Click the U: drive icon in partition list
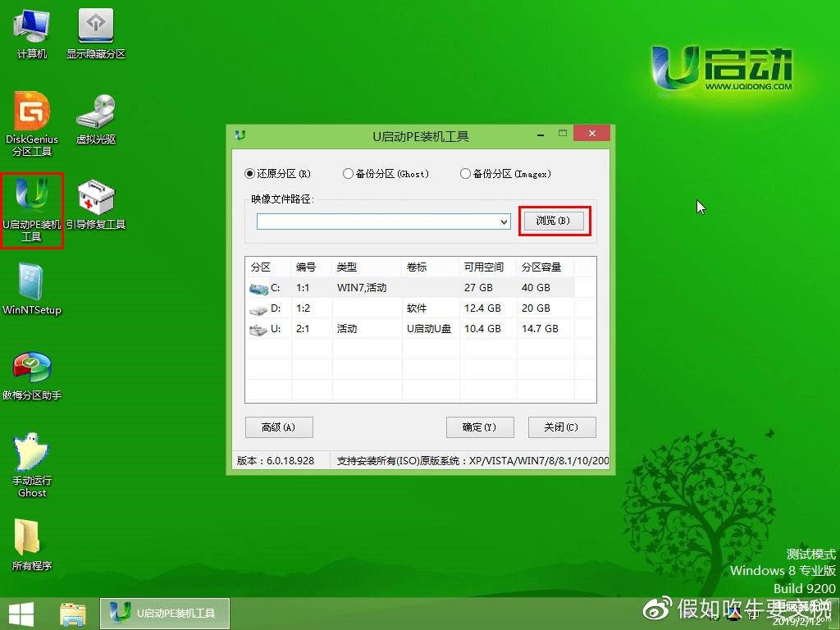 (258, 330)
